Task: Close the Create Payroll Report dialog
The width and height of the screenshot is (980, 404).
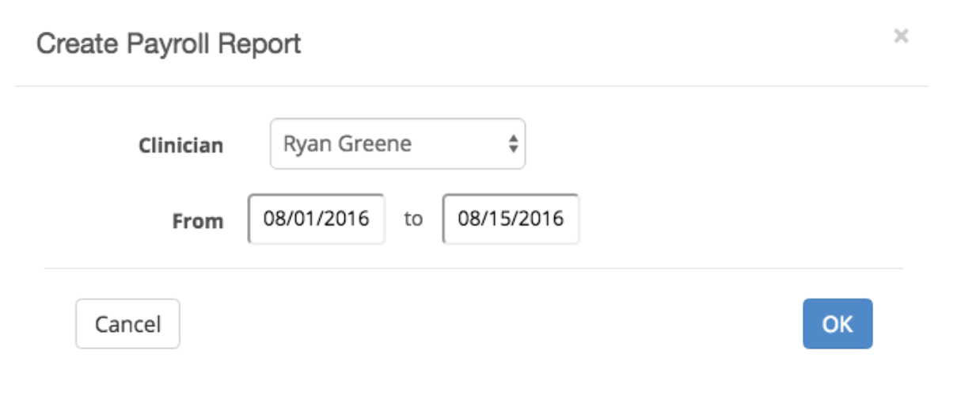Action: point(901,36)
